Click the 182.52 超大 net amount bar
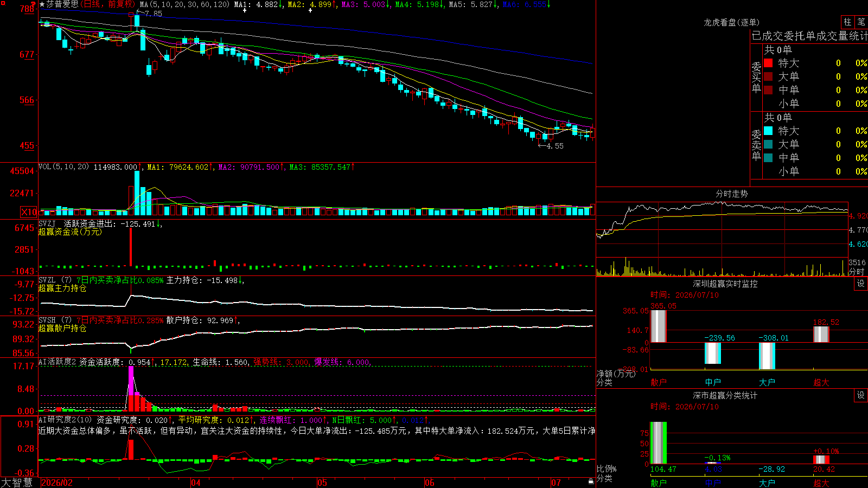Viewport: 868px width, 488px height. point(821,334)
